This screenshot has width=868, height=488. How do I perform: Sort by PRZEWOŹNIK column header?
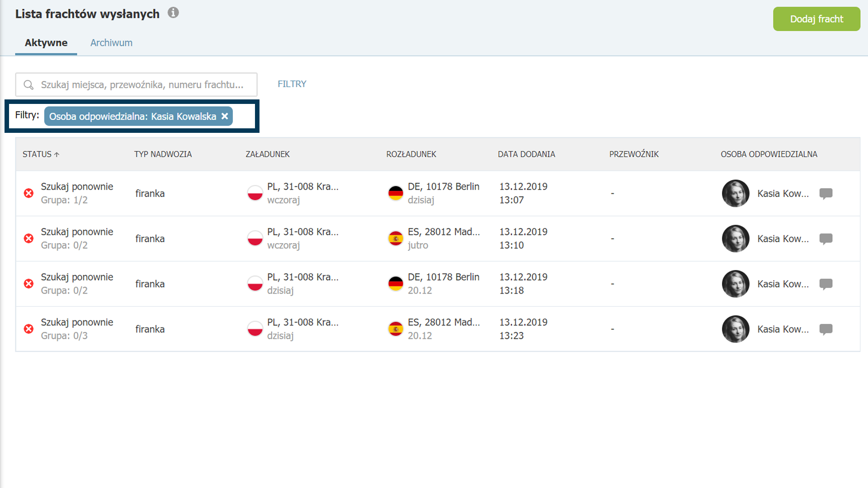click(634, 155)
